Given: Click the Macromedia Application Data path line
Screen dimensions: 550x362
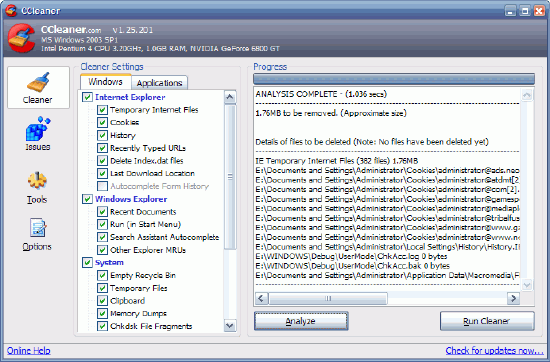Looking at the screenshot, I should point(387,275).
